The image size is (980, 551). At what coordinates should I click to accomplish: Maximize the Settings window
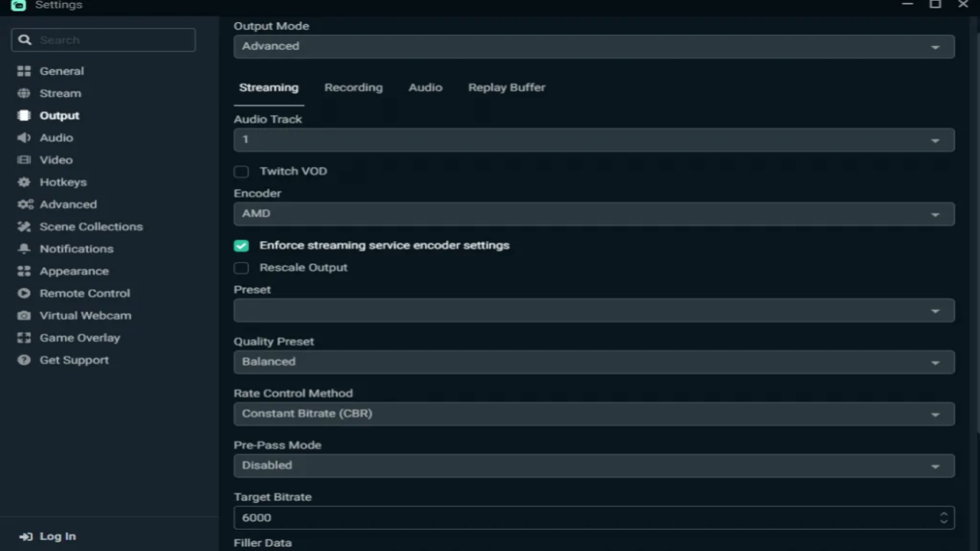coord(936,5)
